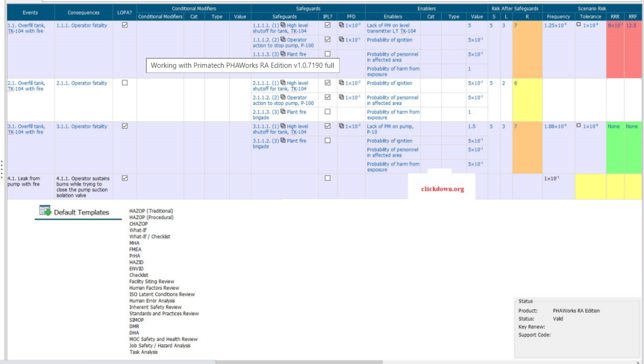Enable IPL checkbox for safeguard 1.1.1.3
This screenshot has height=364, width=644.
coord(327,54)
